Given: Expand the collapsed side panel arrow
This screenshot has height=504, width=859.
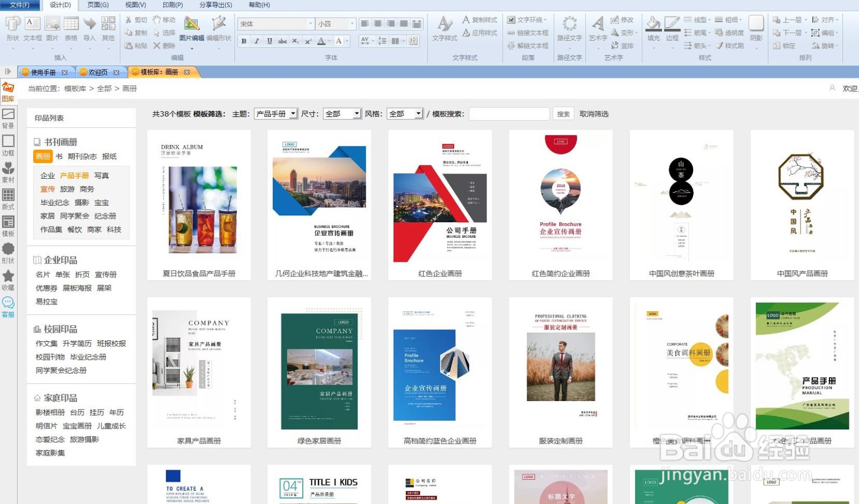Looking at the screenshot, I should point(8,71).
